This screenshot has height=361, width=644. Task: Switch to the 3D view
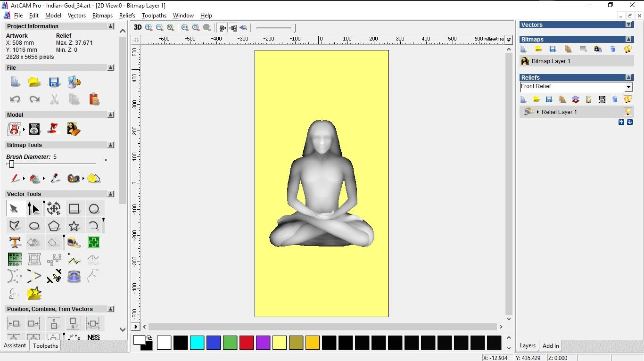(x=137, y=27)
